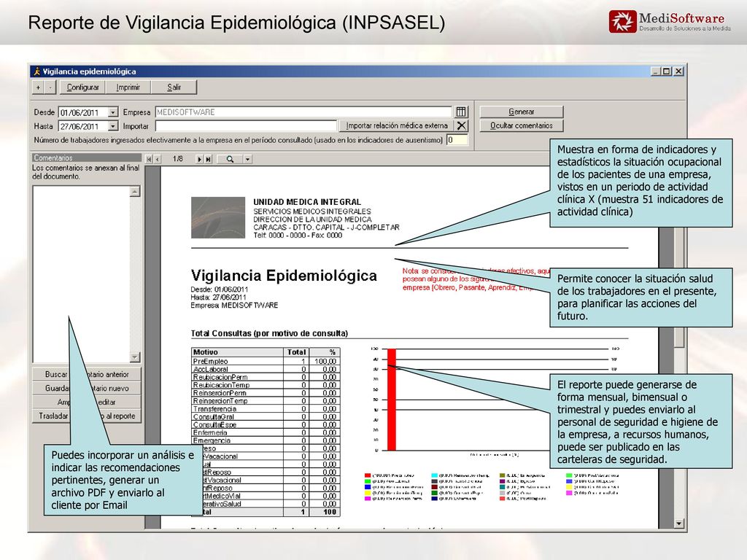Open the Desde date dropdown
This screenshot has width=747, height=560.
[113, 112]
